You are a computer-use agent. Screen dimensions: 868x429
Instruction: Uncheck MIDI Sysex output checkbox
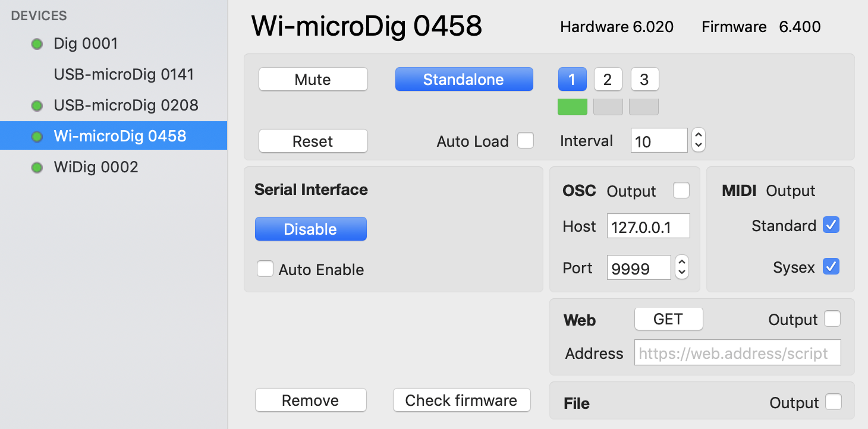click(831, 266)
